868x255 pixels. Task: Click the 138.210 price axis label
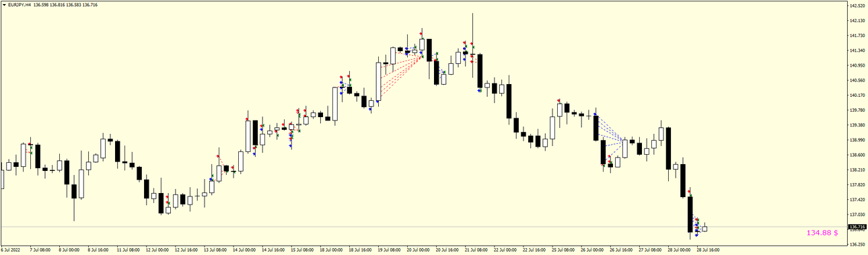pyautogui.click(x=857, y=170)
